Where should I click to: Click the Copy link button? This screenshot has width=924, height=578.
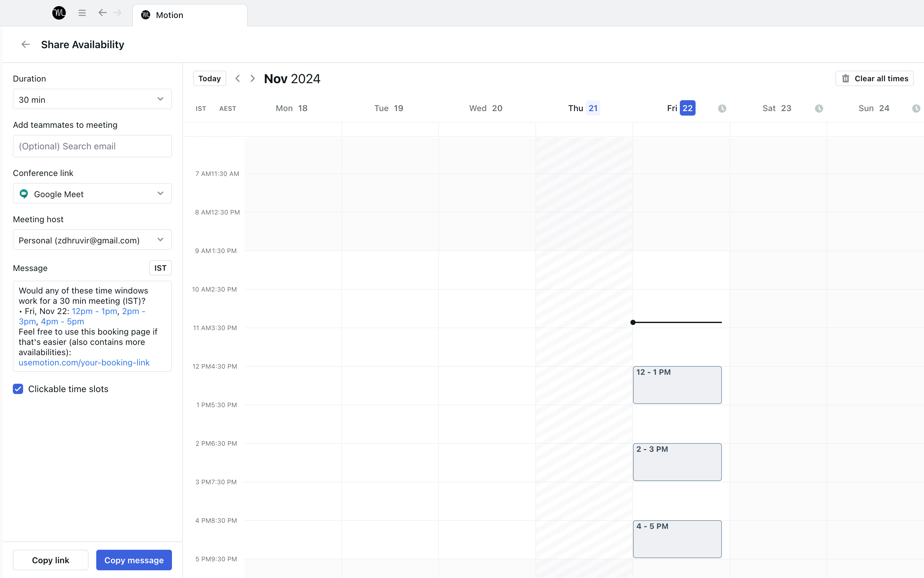coord(50,560)
